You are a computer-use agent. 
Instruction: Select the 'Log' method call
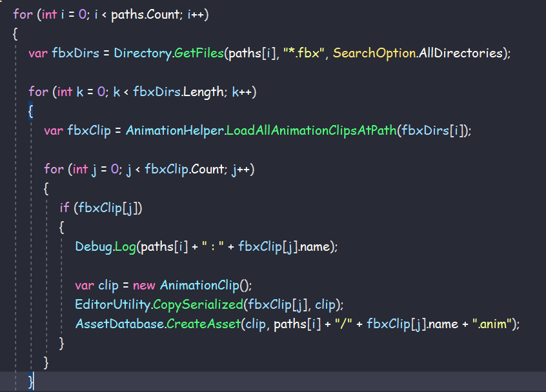point(125,246)
